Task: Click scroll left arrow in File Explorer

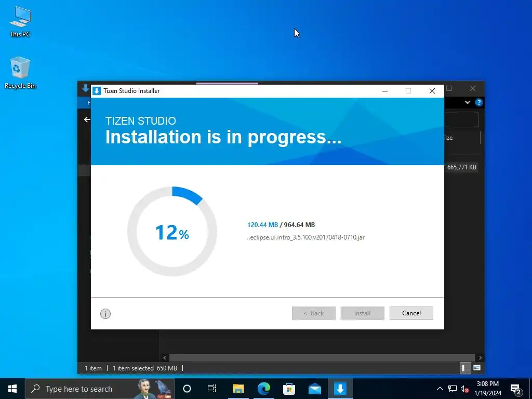Action: coord(165,357)
